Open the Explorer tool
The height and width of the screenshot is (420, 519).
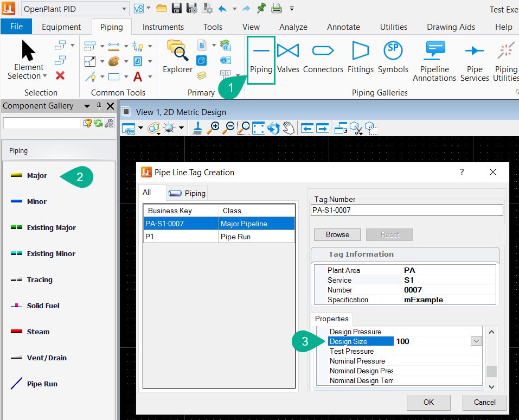[177, 57]
